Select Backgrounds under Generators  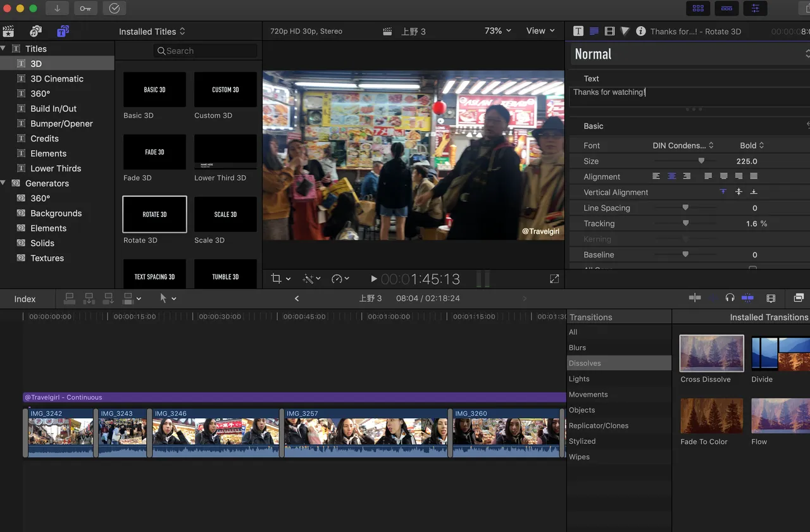56,213
